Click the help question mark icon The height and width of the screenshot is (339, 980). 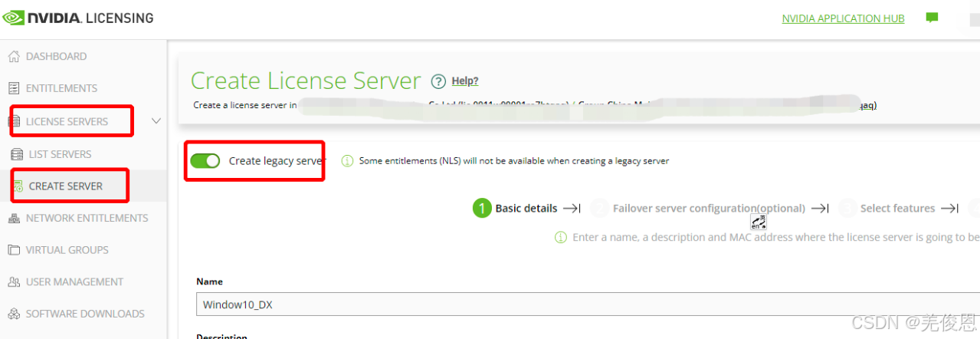tap(438, 81)
